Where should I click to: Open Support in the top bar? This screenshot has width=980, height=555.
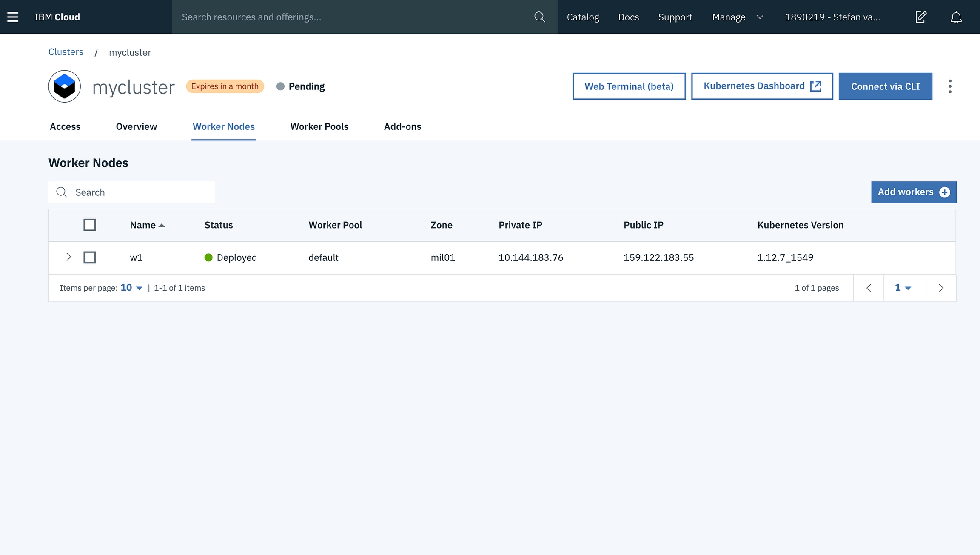point(675,17)
